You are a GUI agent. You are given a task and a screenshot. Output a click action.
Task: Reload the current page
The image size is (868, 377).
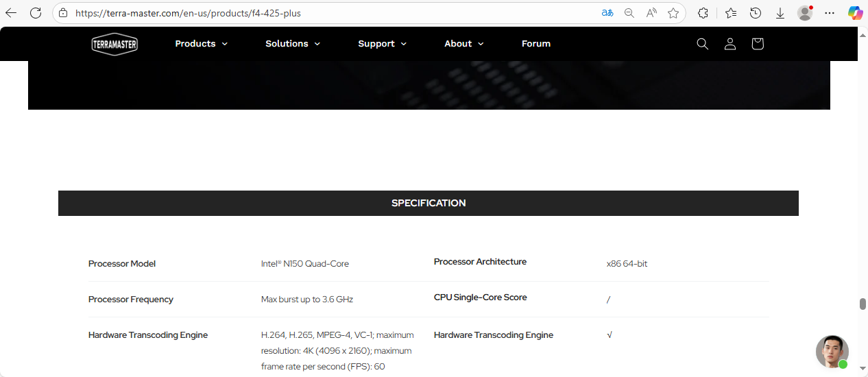tap(36, 13)
